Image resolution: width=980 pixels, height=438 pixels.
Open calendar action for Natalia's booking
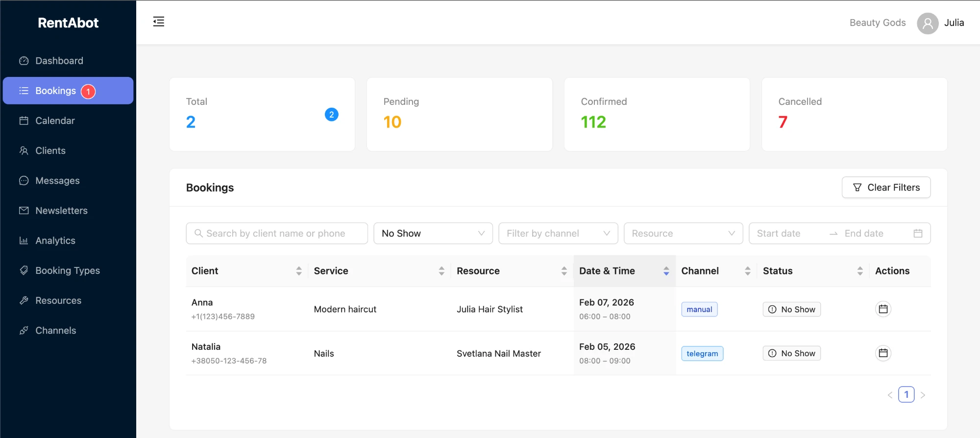pos(883,353)
